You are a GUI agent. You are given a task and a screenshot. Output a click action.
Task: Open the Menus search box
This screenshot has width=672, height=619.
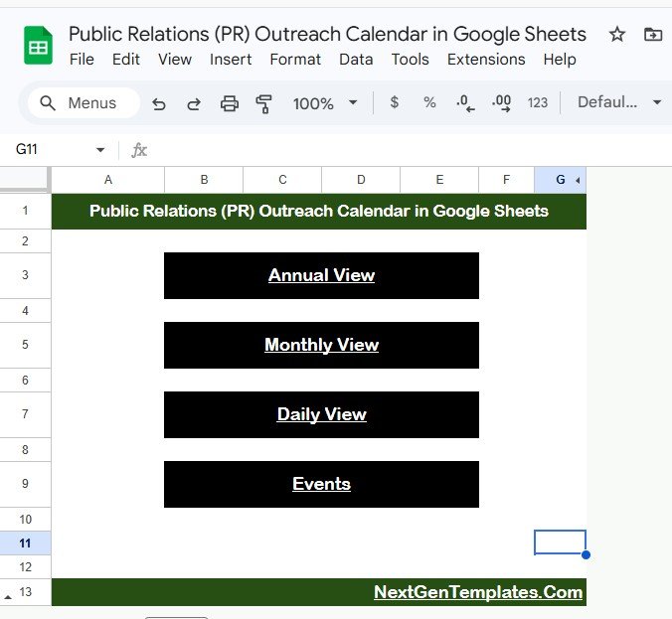click(84, 102)
